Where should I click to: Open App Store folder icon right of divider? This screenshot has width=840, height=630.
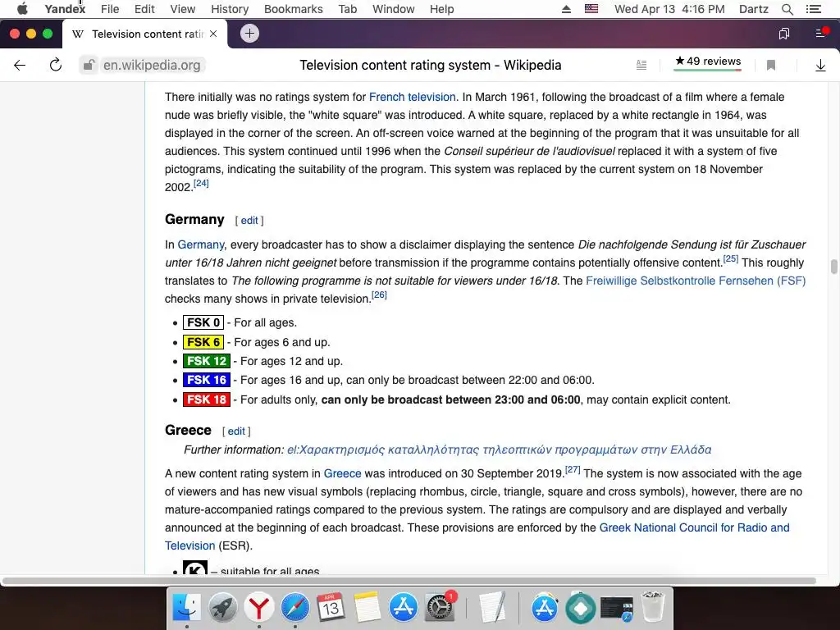tap(545, 608)
